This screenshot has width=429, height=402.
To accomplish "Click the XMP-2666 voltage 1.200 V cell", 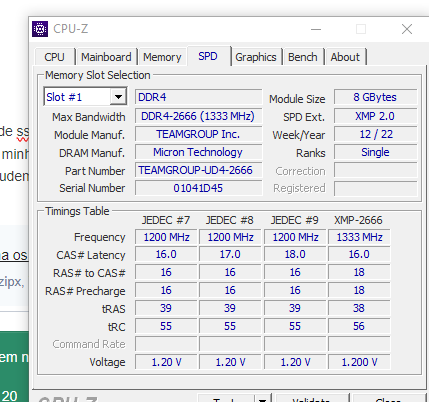I will (359, 362).
